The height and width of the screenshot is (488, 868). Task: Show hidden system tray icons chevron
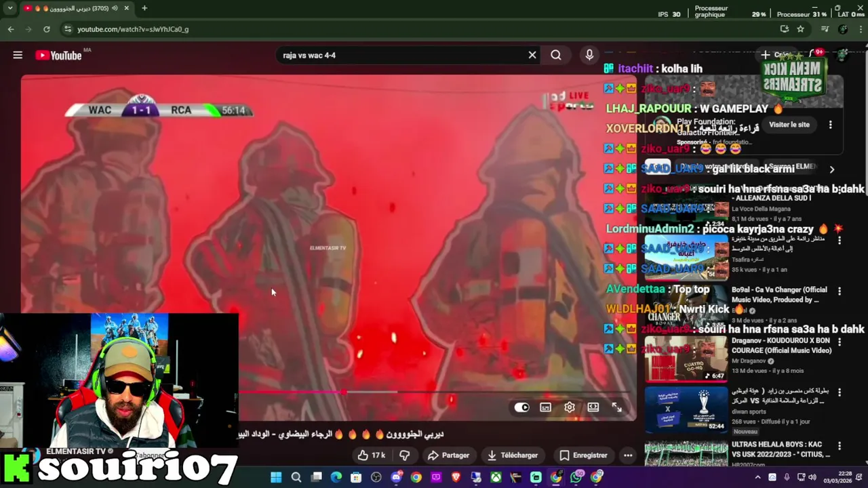coord(757,477)
